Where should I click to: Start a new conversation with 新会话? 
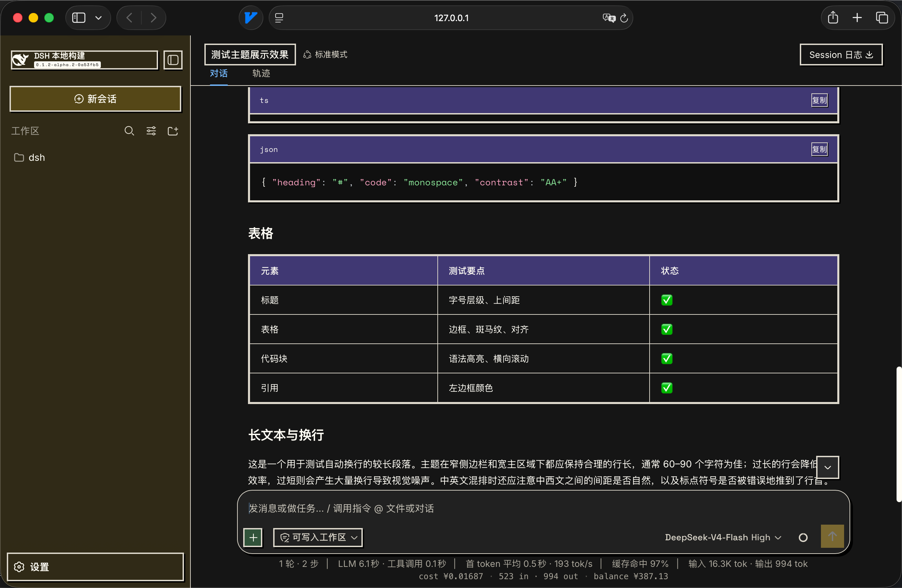tap(95, 99)
